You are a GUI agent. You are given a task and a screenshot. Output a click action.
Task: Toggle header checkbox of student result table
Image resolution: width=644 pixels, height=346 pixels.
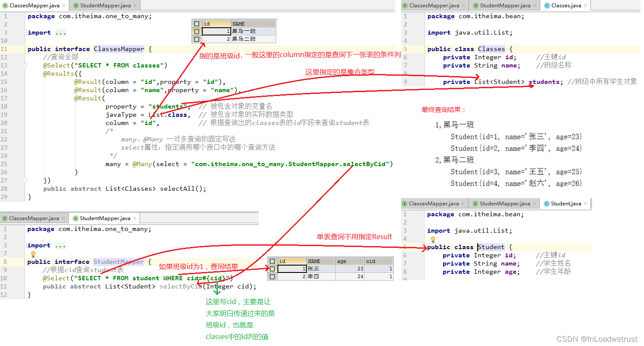(x=272, y=261)
